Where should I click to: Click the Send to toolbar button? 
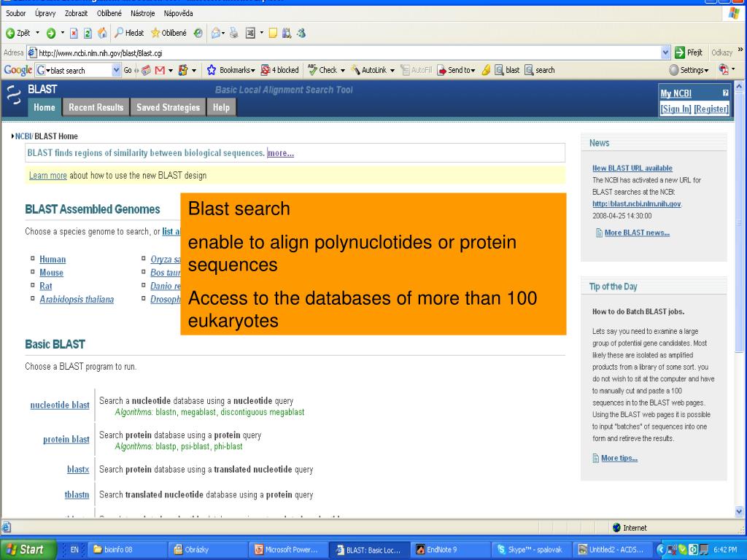456,71
